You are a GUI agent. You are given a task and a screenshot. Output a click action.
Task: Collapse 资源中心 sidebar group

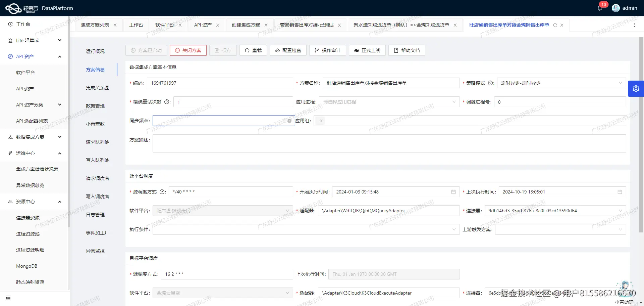[x=60, y=202]
